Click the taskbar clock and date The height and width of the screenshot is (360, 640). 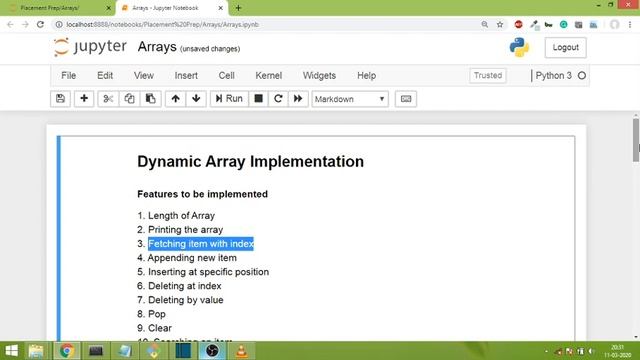(617, 351)
